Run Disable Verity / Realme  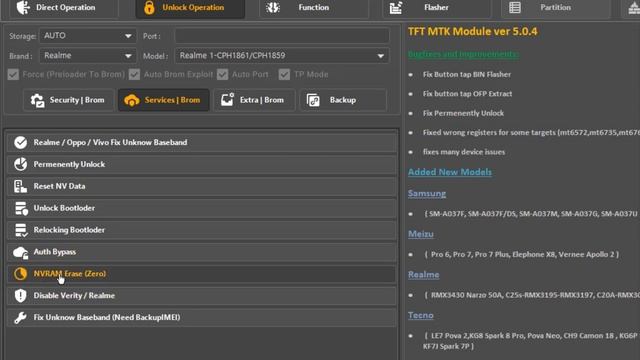point(202,296)
